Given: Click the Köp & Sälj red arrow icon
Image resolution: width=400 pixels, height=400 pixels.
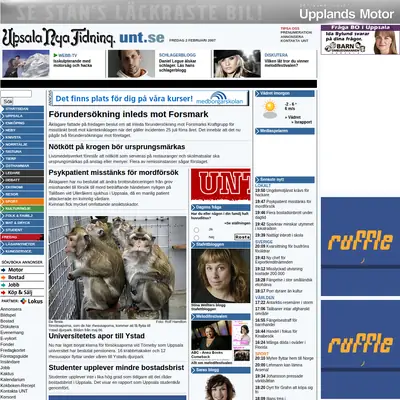Looking at the screenshot, I should 4,293.
